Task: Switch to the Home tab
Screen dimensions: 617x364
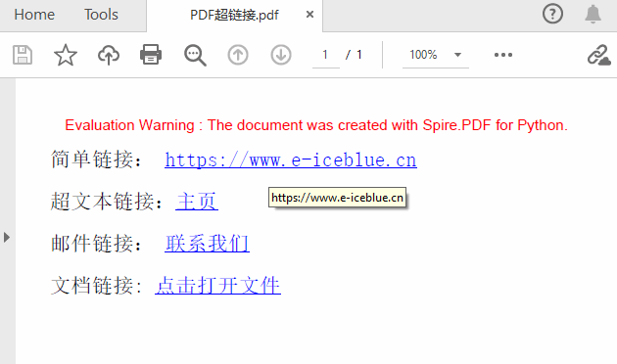Action: coord(34,15)
